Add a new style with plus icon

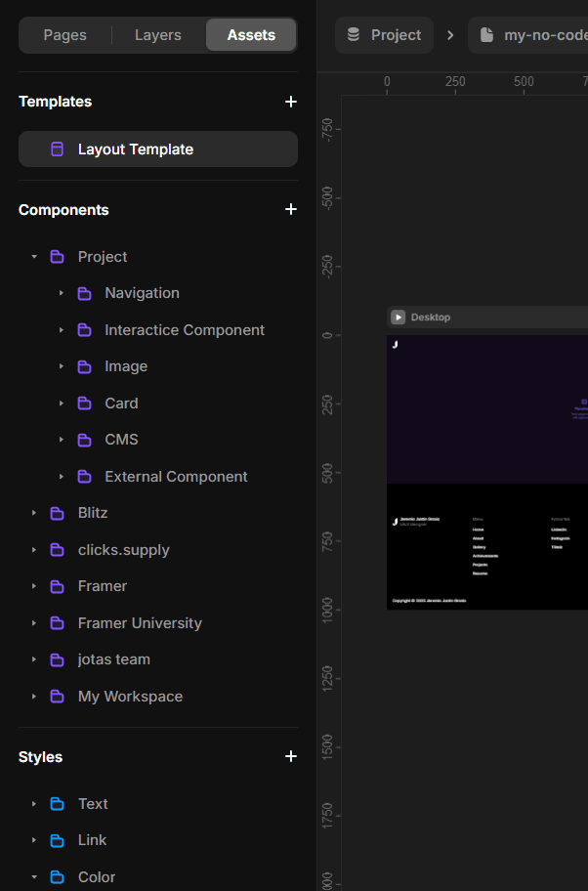click(291, 756)
